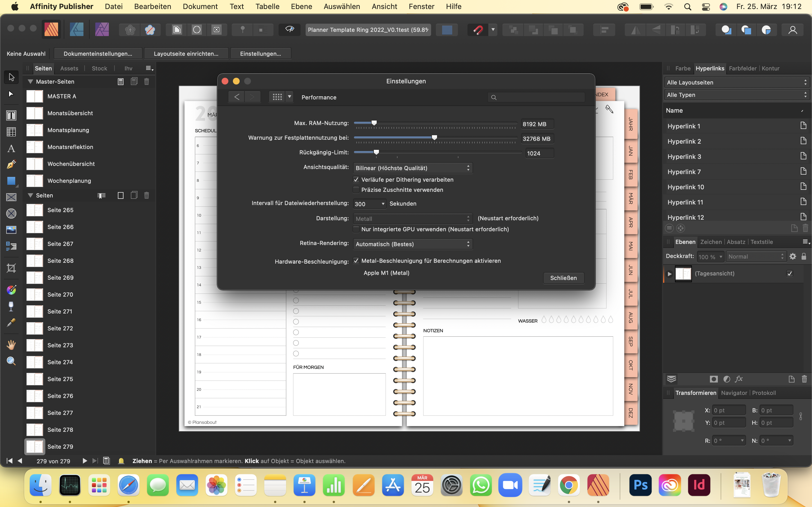The height and width of the screenshot is (507, 812).
Task: Select the Pen tool
Action: [x=11, y=164]
